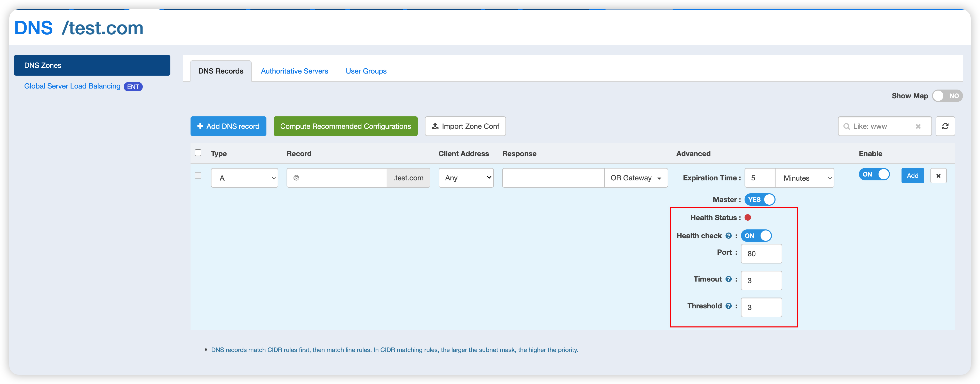Open Global Server Load Balancing
The height and width of the screenshot is (384, 980).
coord(72,86)
